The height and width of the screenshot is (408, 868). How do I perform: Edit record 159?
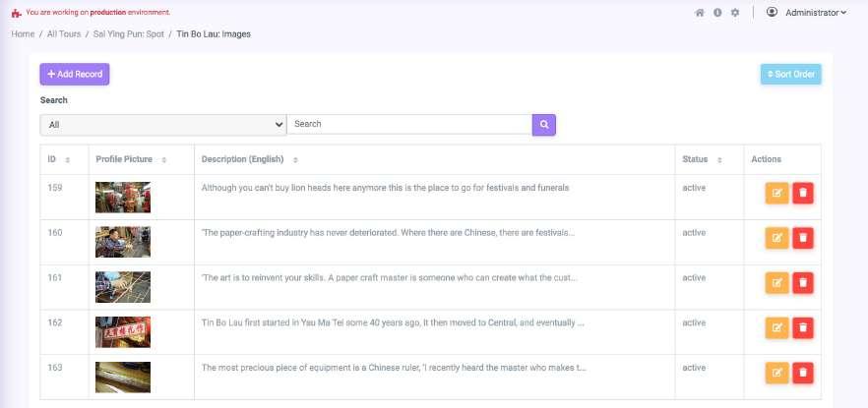pyautogui.click(x=776, y=193)
